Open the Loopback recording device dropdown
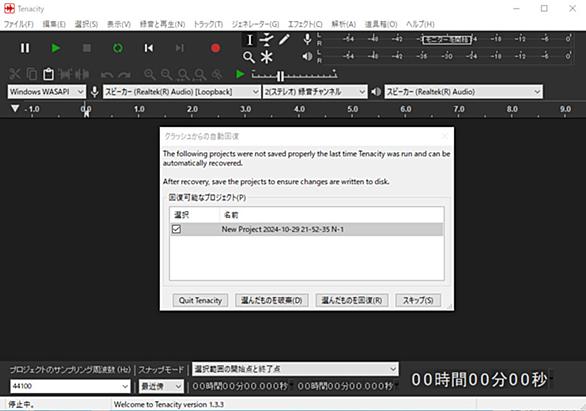The height and width of the screenshot is (411, 586). (182, 92)
